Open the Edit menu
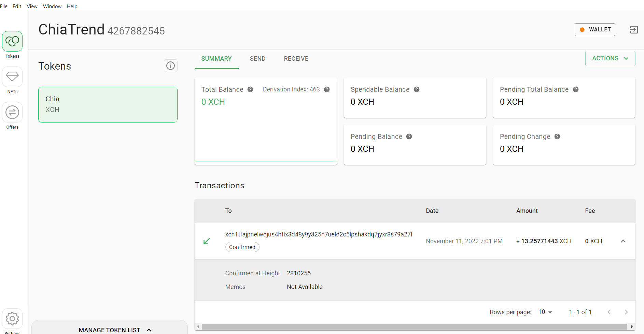 (17, 6)
